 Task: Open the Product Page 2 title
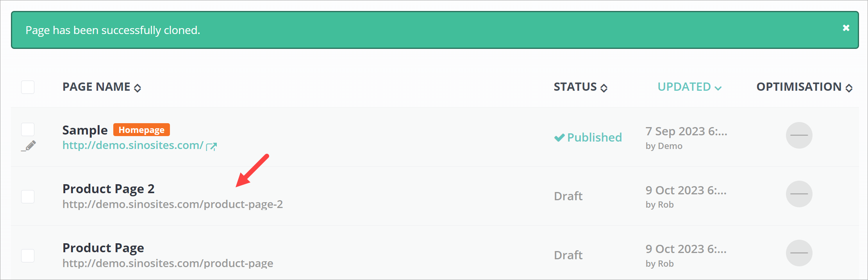point(109,189)
